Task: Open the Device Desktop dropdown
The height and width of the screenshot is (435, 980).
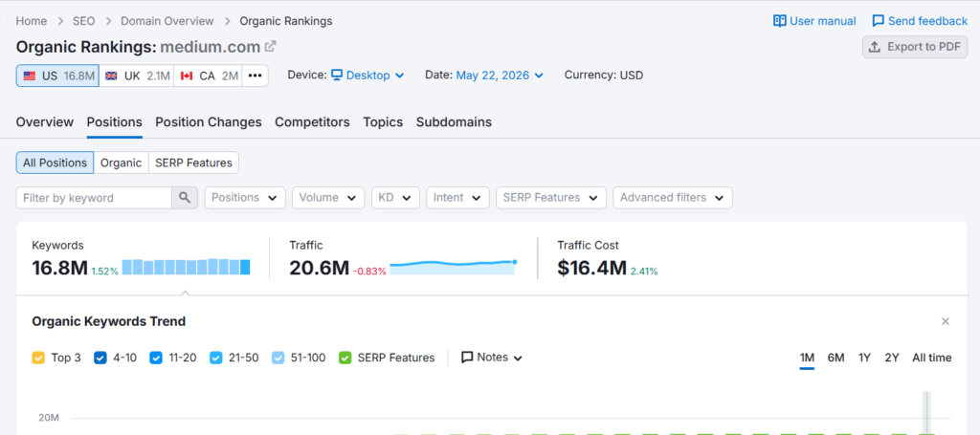Action: 367,76
